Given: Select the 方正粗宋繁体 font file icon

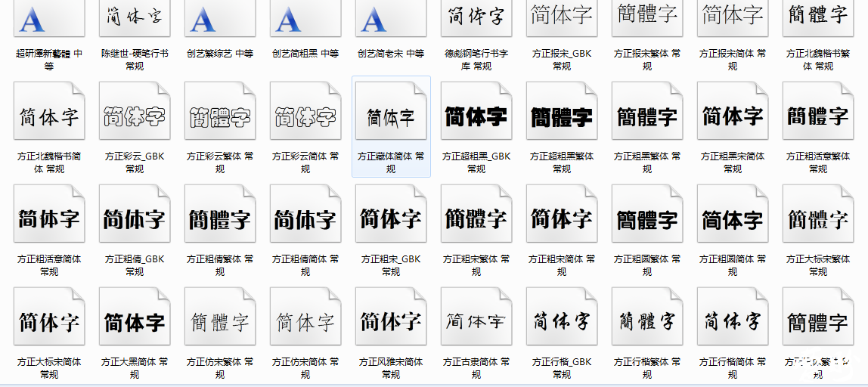Looking at the screenshot, I should 476,214.
